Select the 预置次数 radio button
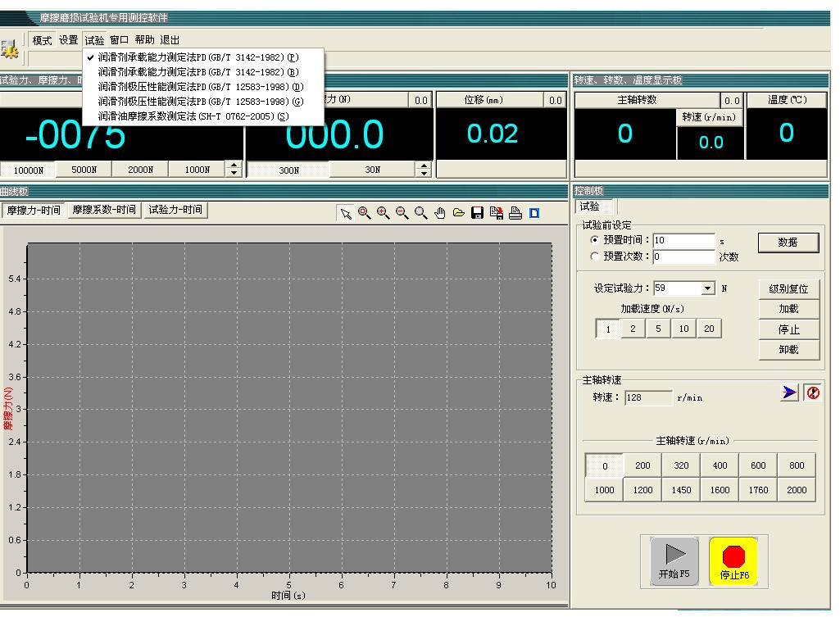 (595, 256)
